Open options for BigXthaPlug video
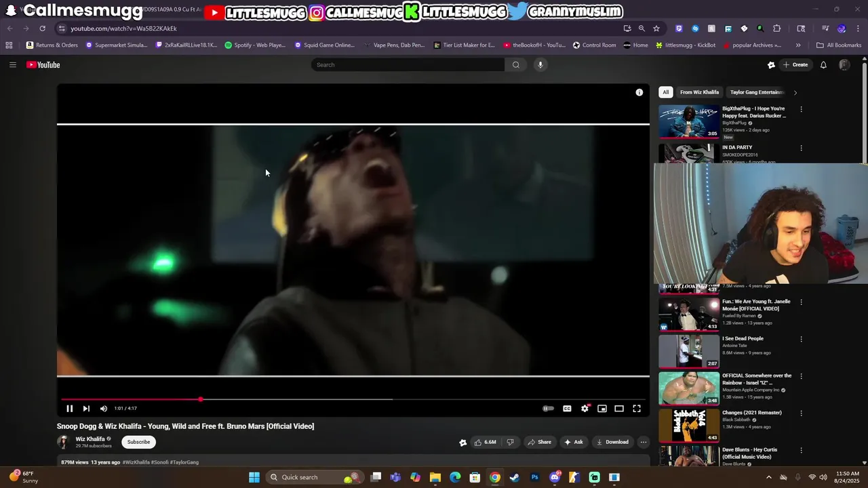Screen dimensions: 868x488 pos(801,109)
